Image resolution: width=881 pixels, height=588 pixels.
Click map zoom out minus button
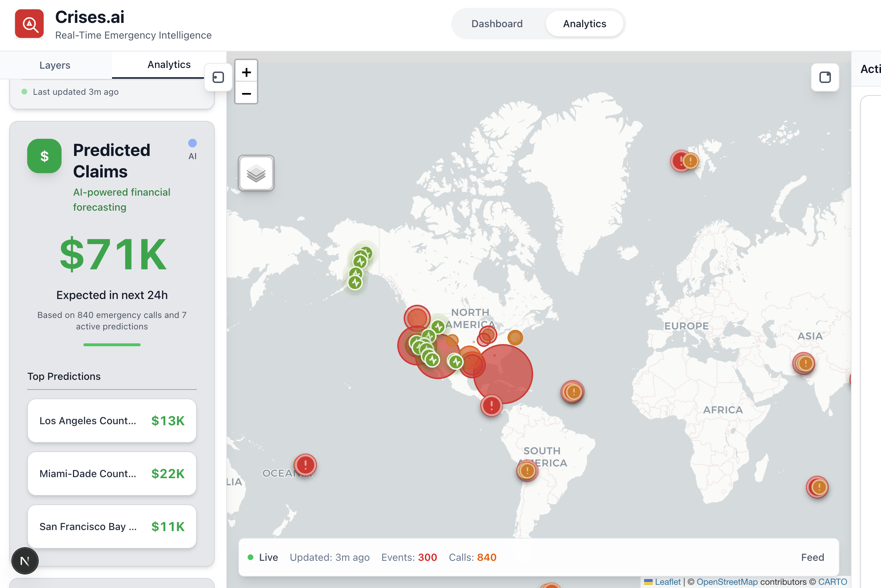pyautogui.click(x=246, y=93)
